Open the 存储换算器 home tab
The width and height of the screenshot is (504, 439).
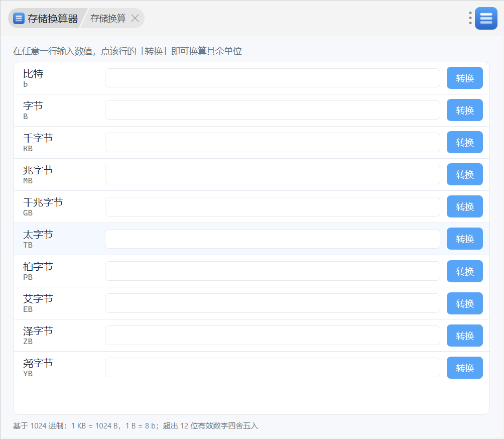[x=46, y=18]
